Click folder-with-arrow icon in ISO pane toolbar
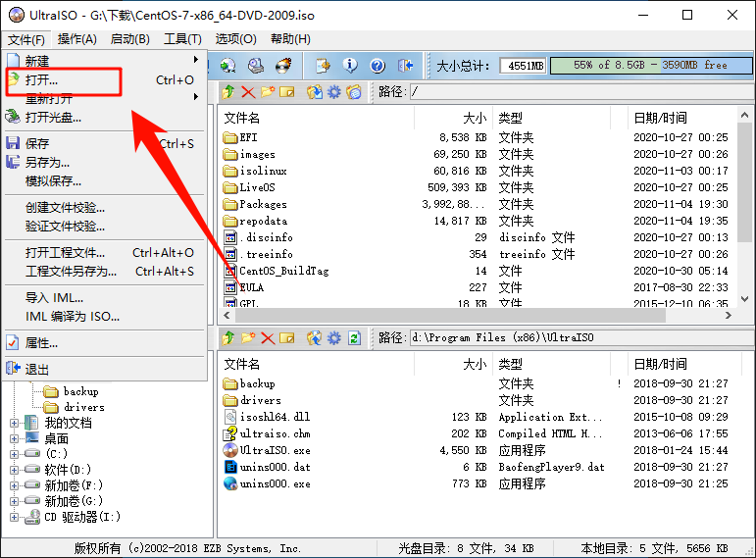Viewport: 756px width, 558px height. point(315,91)
